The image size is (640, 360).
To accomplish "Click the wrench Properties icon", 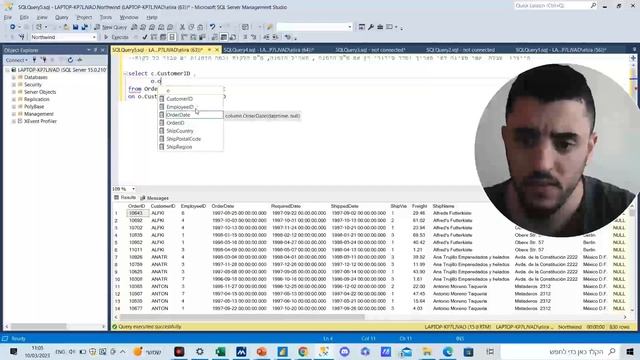I will click(x=371, y=27).
